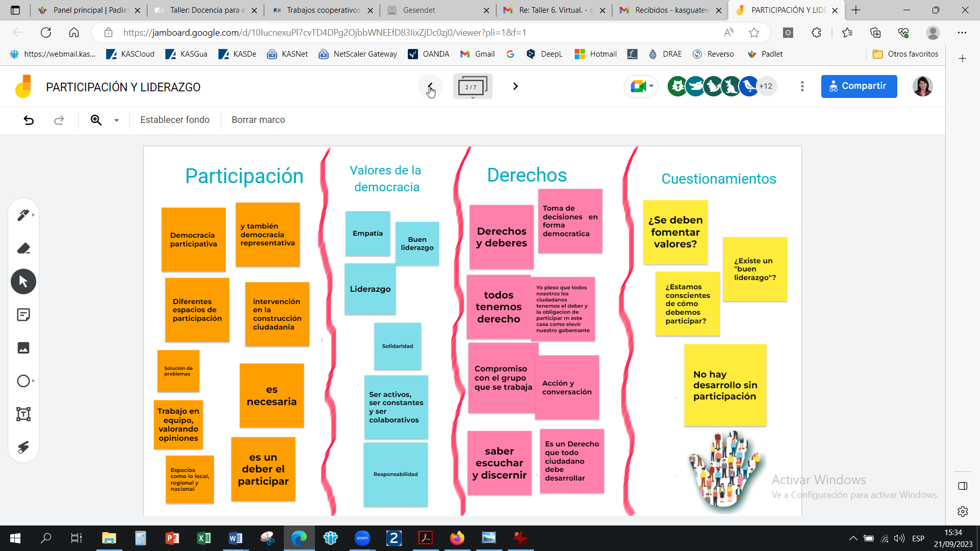Image resolution: width=980 pixels, height=551 pixels.
Task: Select the Eraser tool
Action: click(23, 248)
